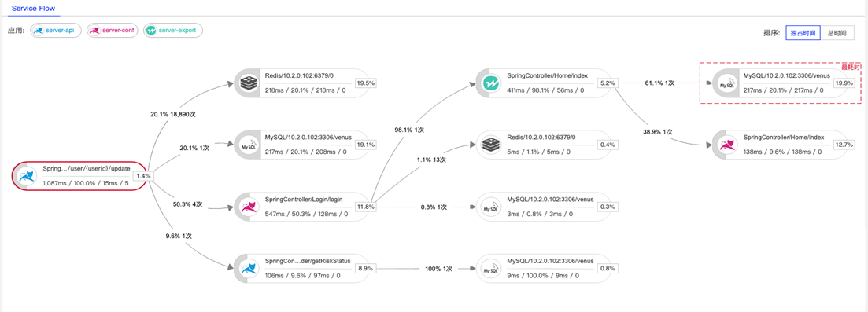Click the MySQL icon in the highlighted slowest node
This screenshot has height=312, width=868.
[x=726, y=83]
